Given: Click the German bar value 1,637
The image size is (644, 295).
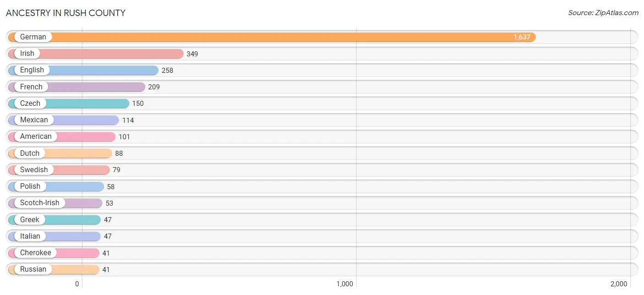Looking at the screenshot, I should 522,37.
